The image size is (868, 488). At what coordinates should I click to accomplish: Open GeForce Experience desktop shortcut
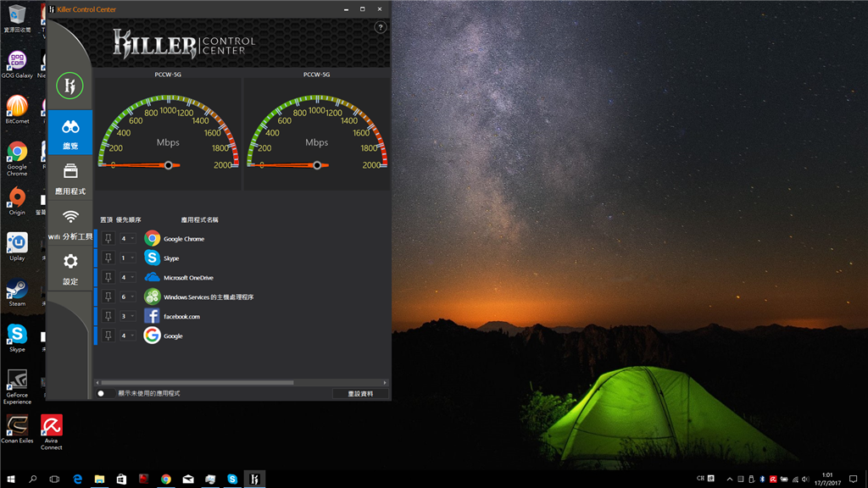coord(17,386)
